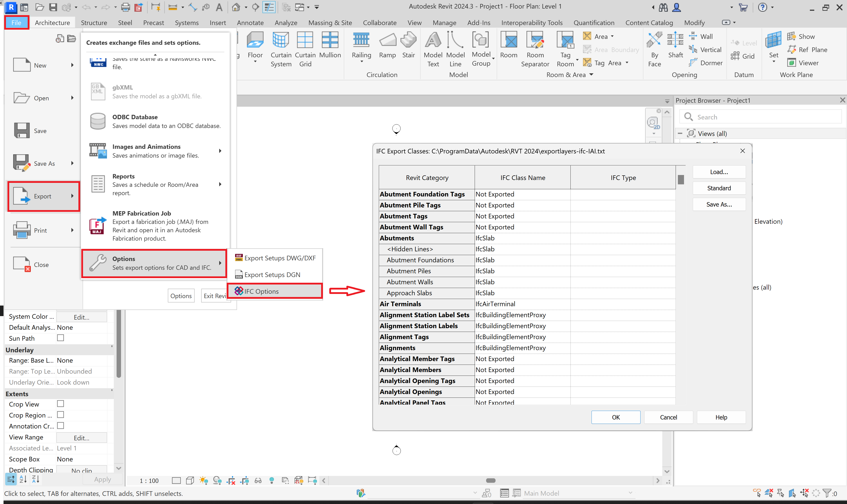Switch to the Annotate ribbon tab
This screenshot has width=847, height=504.
point(250,22)
